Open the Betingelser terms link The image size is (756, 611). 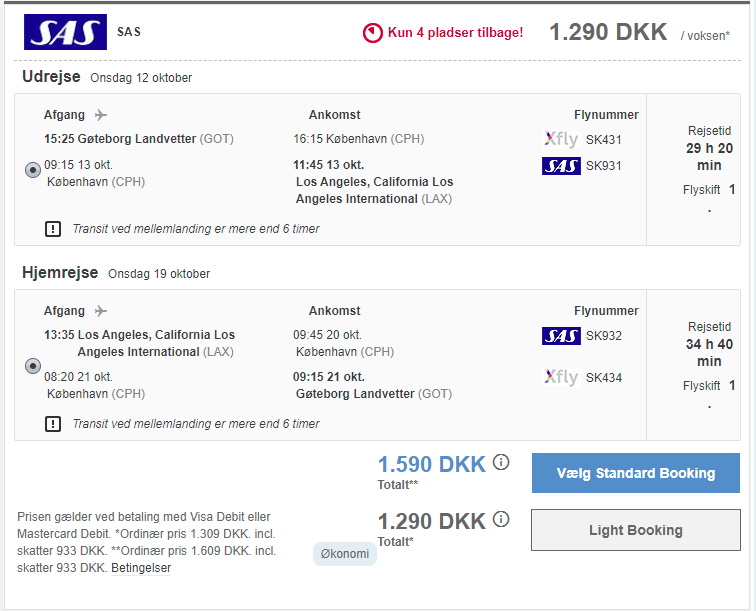(x=141, y=568)
